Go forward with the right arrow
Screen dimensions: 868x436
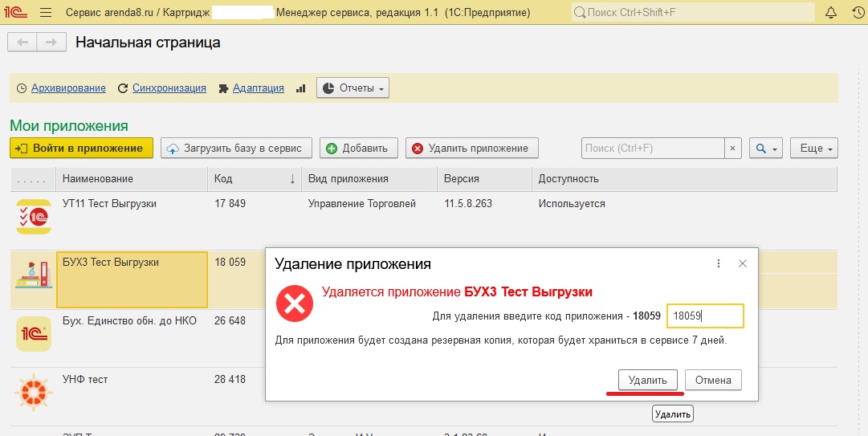click(x=51, y=43)
